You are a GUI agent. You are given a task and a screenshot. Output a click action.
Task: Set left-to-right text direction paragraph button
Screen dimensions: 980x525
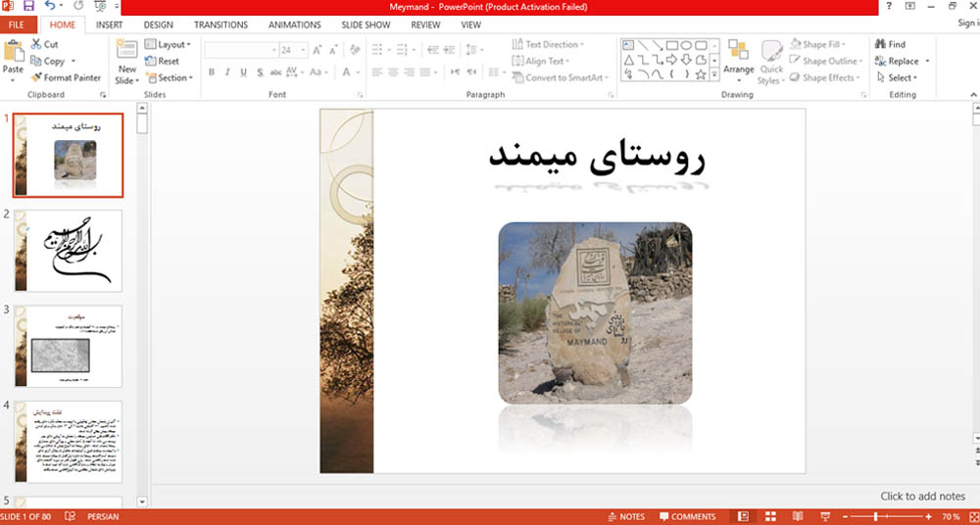[x=455, y=72]
